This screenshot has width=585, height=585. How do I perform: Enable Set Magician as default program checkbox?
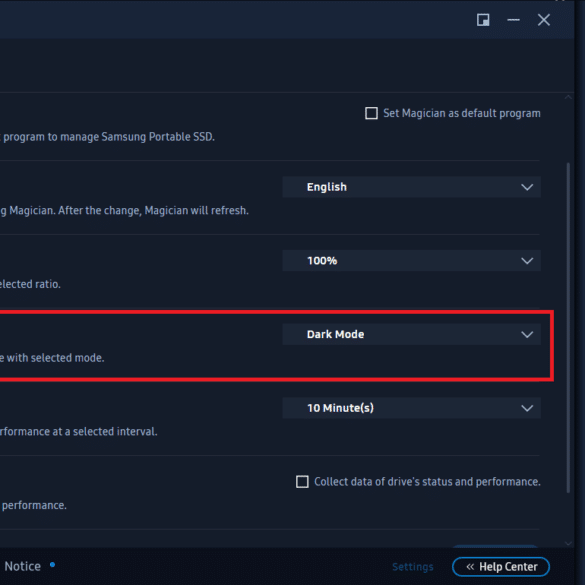(371, 113)
